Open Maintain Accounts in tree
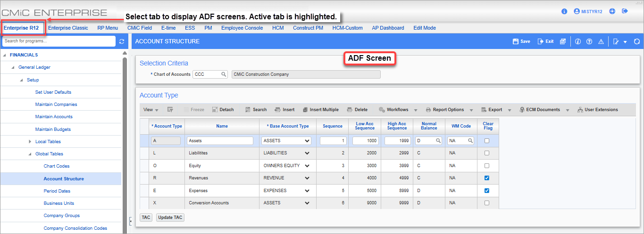Screen dimensions: 644x234 click(54, 117)
